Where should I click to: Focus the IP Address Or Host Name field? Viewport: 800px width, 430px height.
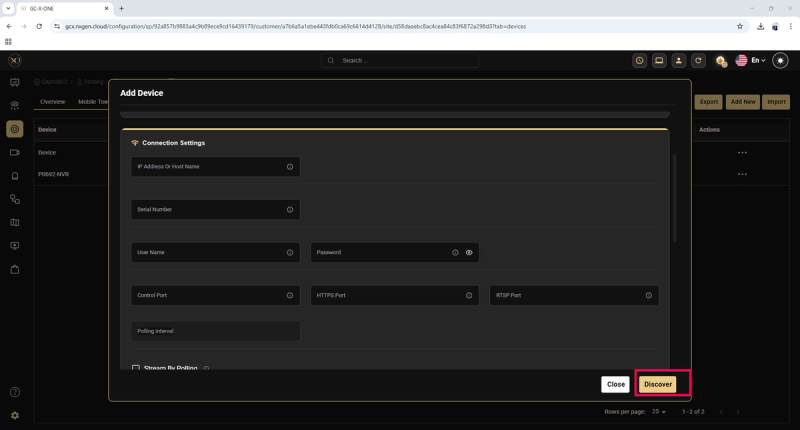[x=215, y=167]
